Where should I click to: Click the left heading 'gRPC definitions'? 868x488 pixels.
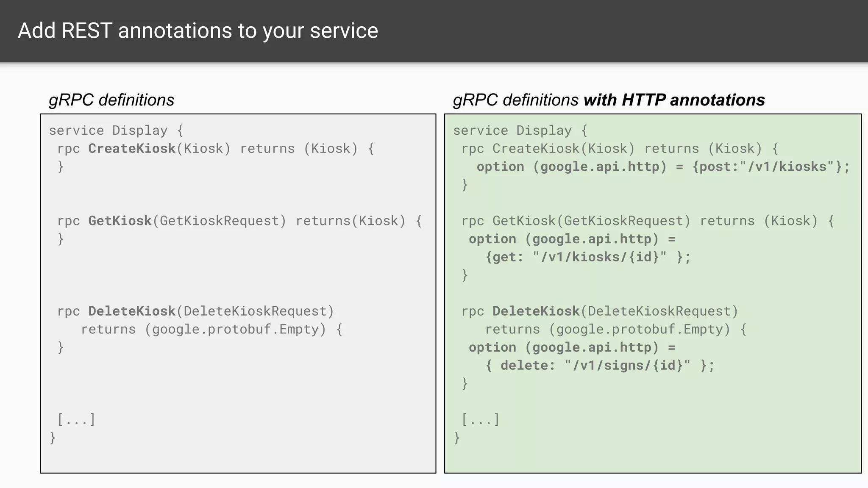(x=111, y=100)
